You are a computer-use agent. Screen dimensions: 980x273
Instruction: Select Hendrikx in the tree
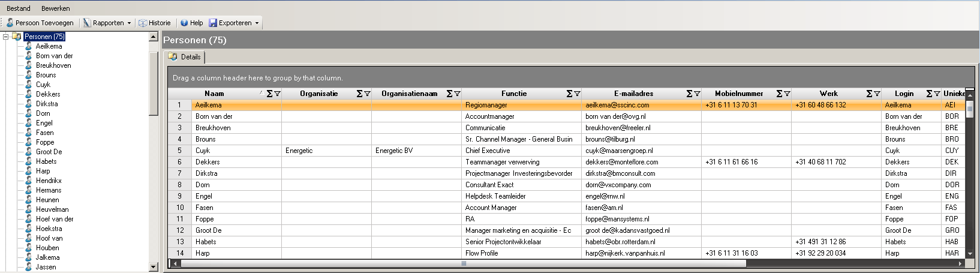[49, 181]
